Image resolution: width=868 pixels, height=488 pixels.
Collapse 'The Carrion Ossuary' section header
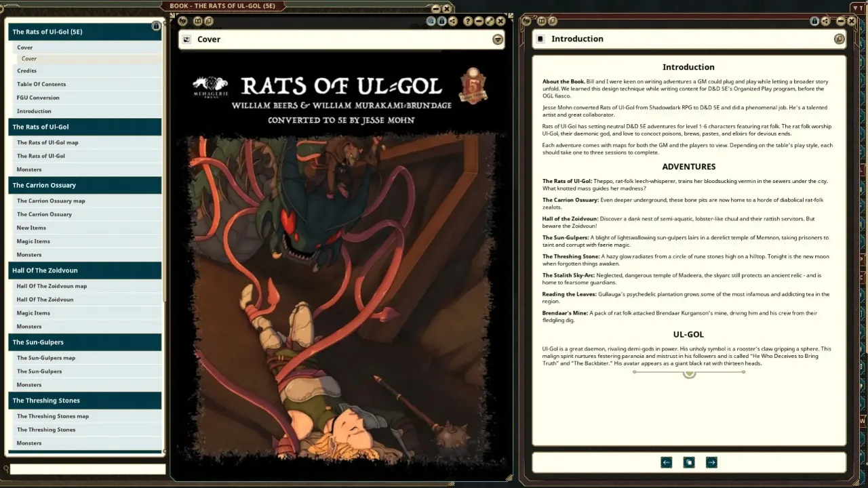(x=85, y=185)
